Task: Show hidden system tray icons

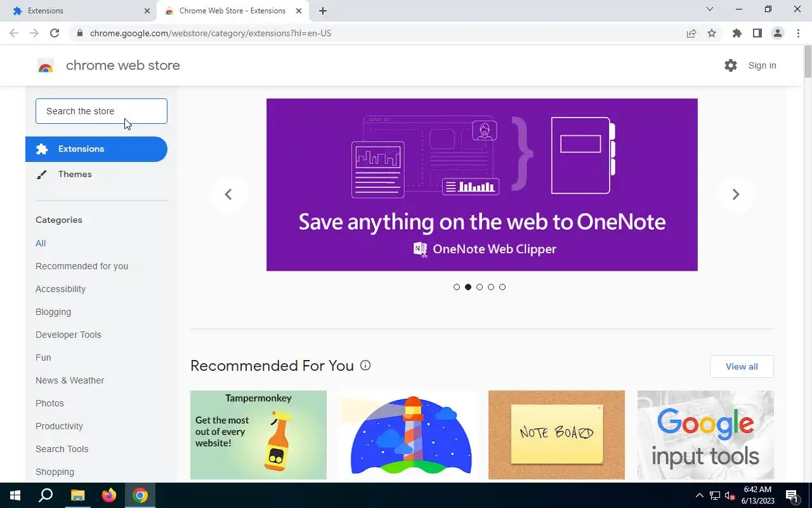Action: point(700,495)
